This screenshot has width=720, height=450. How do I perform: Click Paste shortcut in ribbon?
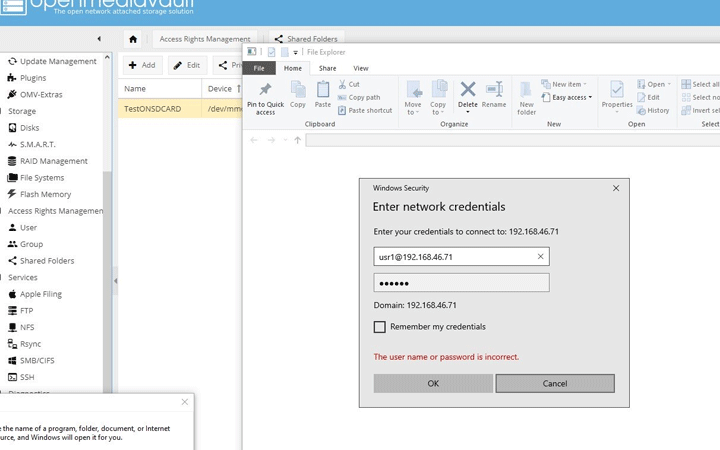click(x=365, y=111)
